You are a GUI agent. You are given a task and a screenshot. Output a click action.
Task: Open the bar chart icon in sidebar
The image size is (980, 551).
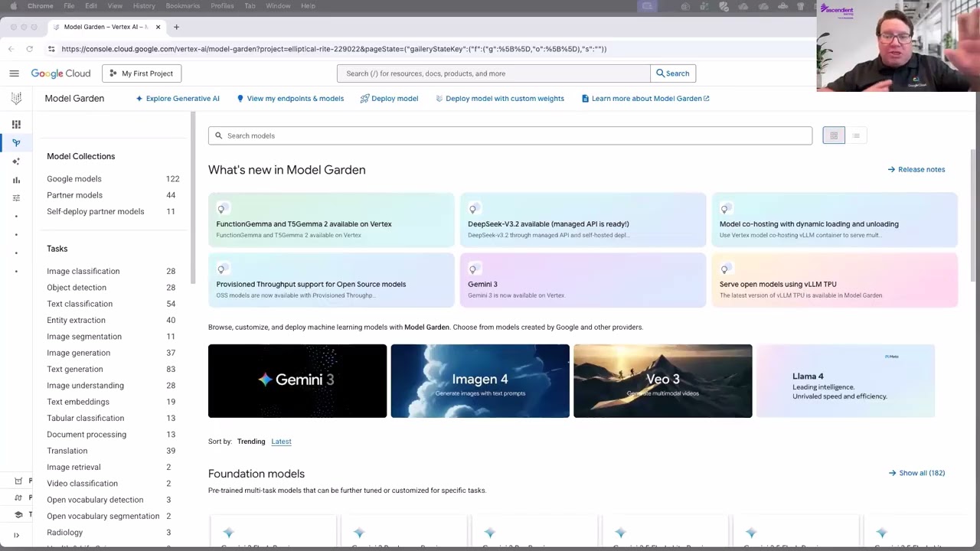[x=16, y=180]
